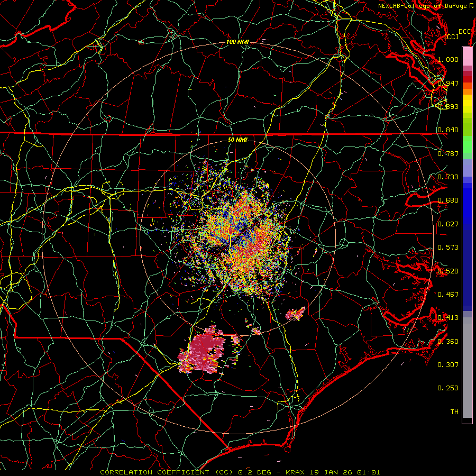Image resolution: width=476 pixels, height=476 pixels.
Task: Click the 50 NMI range ring label
Action: [x=237, y=140]
